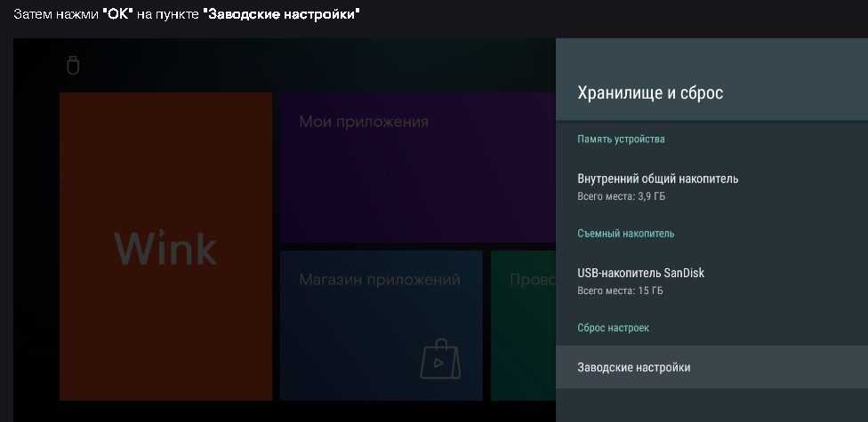868x422 pixels.
Task: Click the 'Всего места: 3,9 ГБ' subtitle
Action: pyautogui.click(x=619, y=196)
